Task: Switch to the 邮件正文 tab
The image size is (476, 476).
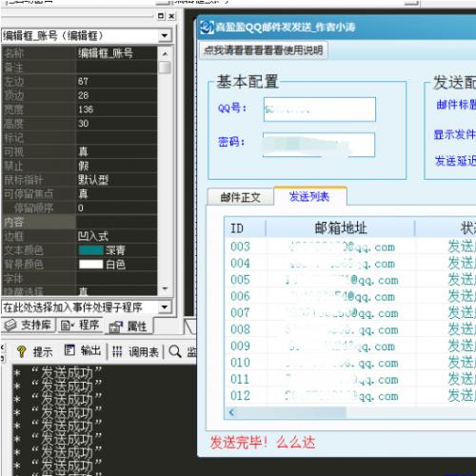Action: click(240, 197)
